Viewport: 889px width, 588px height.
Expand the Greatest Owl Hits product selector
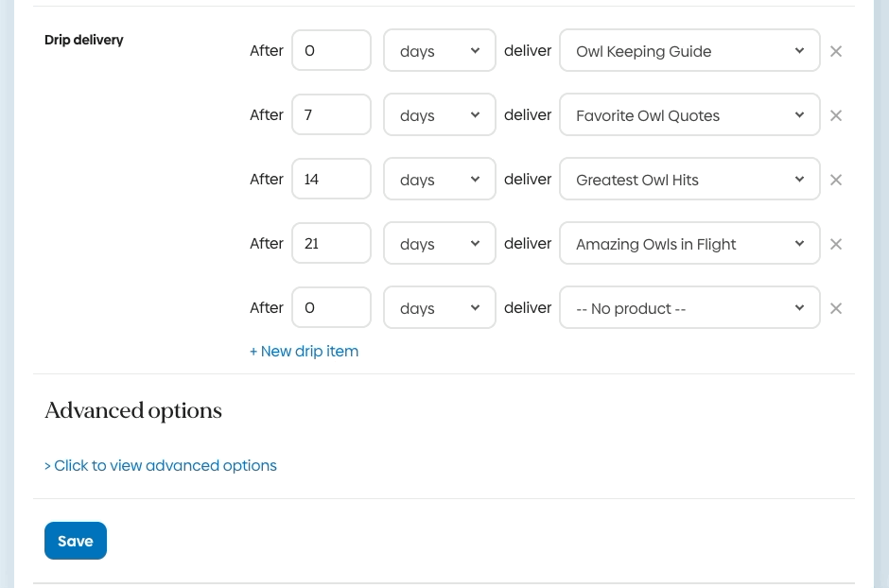coord(689,180)
